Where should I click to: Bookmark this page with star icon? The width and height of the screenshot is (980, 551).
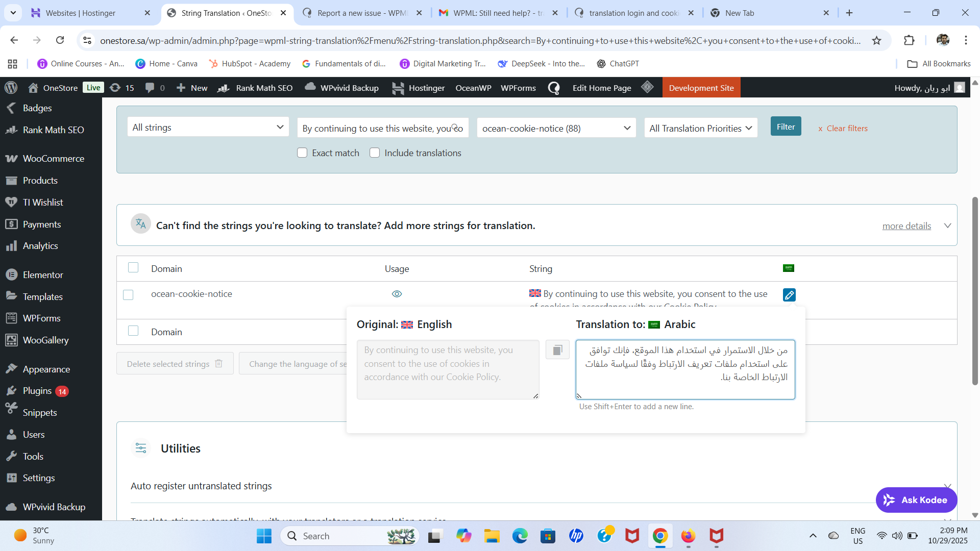click(876, 40)
